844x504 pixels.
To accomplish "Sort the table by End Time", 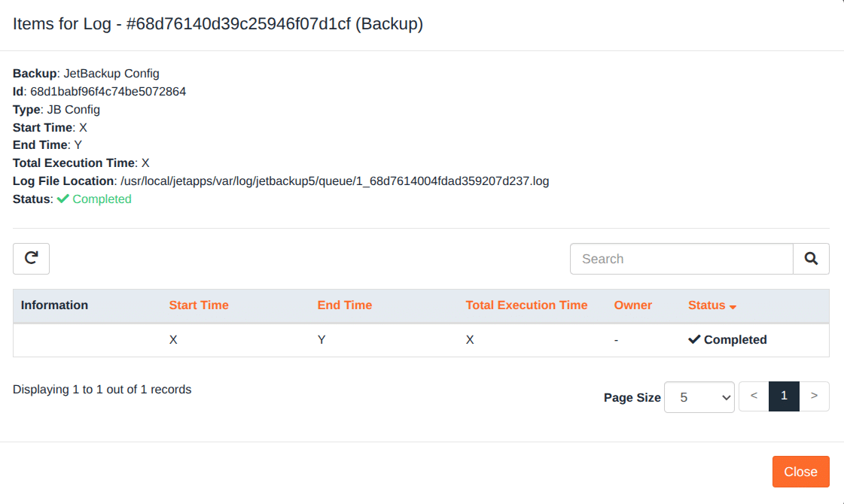I will click(345, 305).
